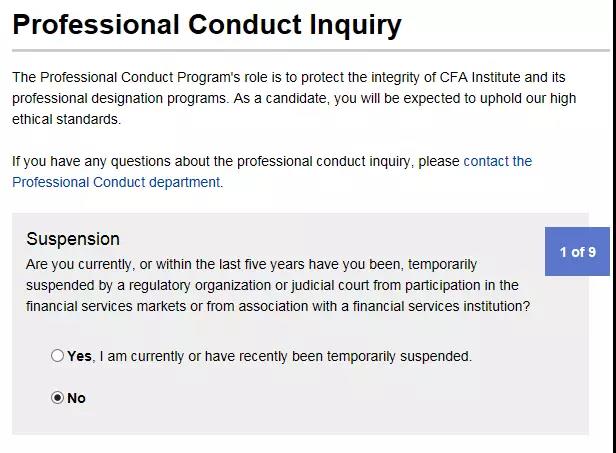
Task: Click the words 'CFA Institute' in the first paragraph
Action: coord(480,77)
